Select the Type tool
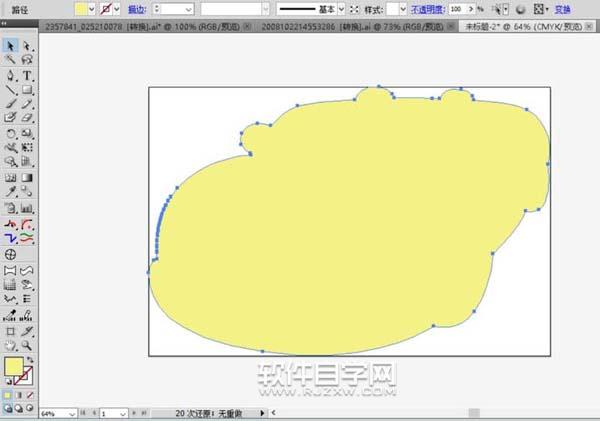 (27, 75)
